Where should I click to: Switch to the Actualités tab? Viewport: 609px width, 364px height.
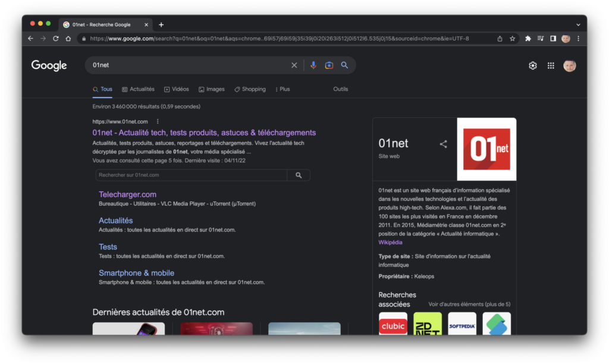138,89
